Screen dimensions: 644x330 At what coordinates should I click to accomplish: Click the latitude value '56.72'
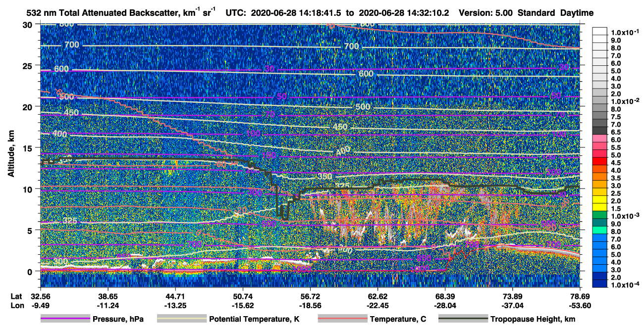[310, 296]
